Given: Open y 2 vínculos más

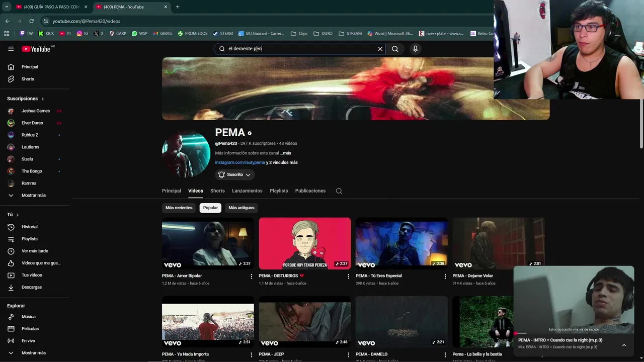Looking at the screenshot, I should [282, 162].
